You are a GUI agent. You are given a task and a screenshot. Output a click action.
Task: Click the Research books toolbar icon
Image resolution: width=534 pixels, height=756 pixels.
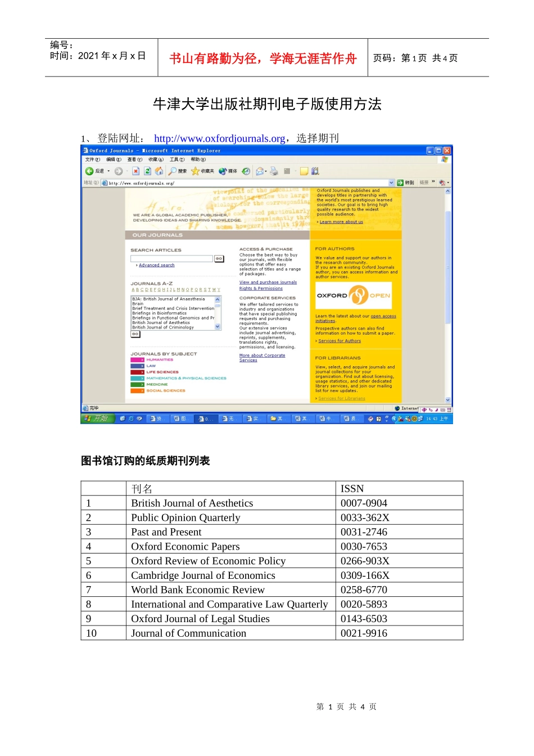315,171
